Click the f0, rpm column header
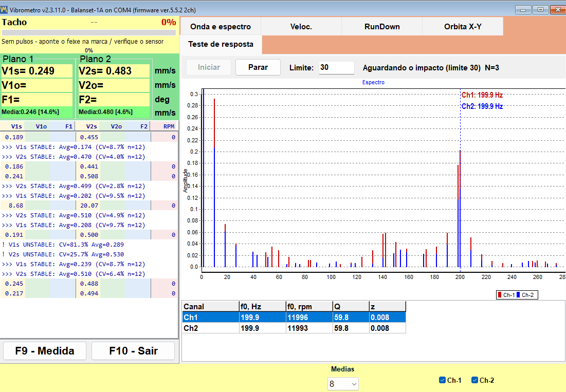This screenshot has height=392, width=566. click(309, 307)
